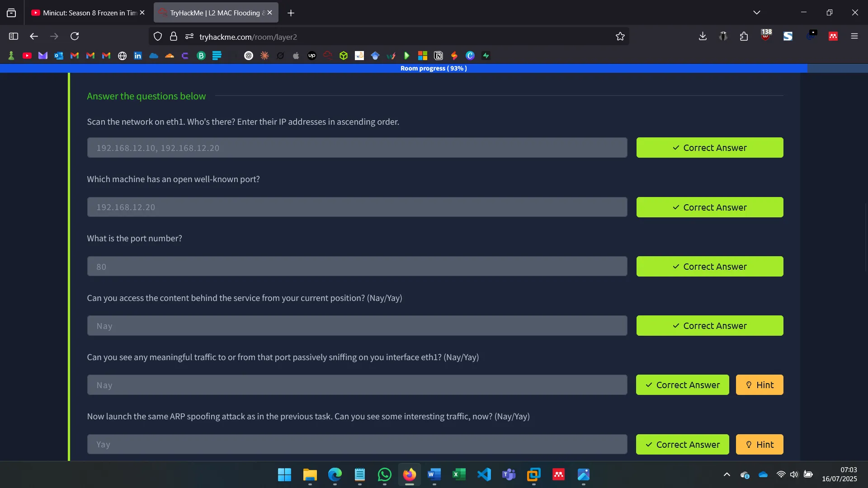This screenshot has height=488, width=868.
Task: Open the Firefox hamburger menu
Action: (854, 36)
